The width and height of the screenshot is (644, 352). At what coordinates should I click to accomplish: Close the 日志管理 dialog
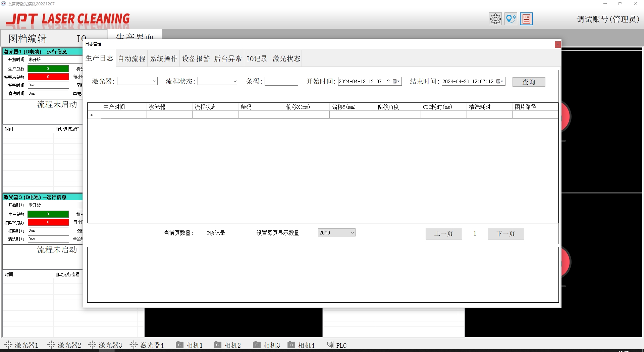click(x=558, y=44)
